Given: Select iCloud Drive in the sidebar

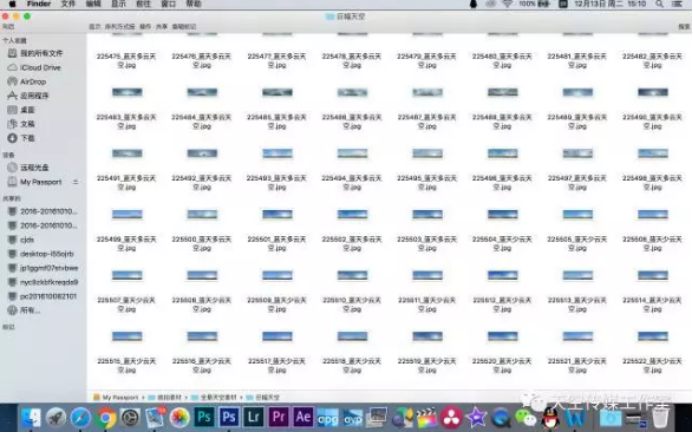Looking at the screenshot, I should click(x=40, y=67).
